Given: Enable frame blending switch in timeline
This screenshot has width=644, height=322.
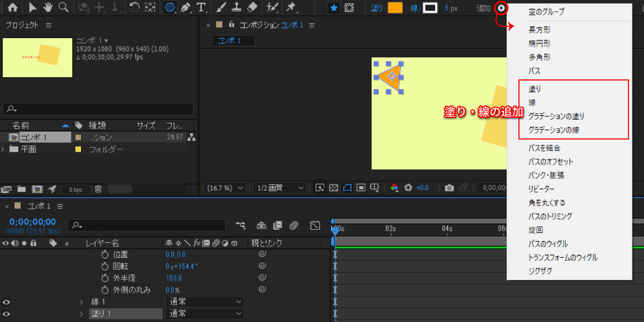Looking at the screenshot, I should click(x=277, y=225).
